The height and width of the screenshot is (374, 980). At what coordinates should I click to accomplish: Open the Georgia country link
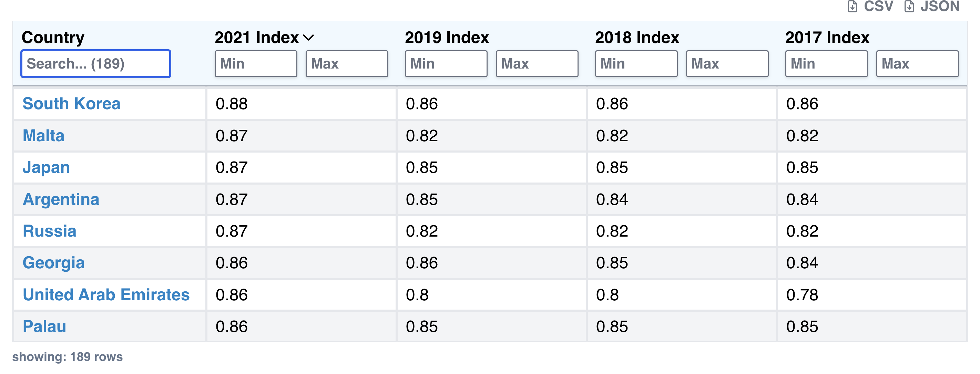pyautogui.click(x=53, y=263)
